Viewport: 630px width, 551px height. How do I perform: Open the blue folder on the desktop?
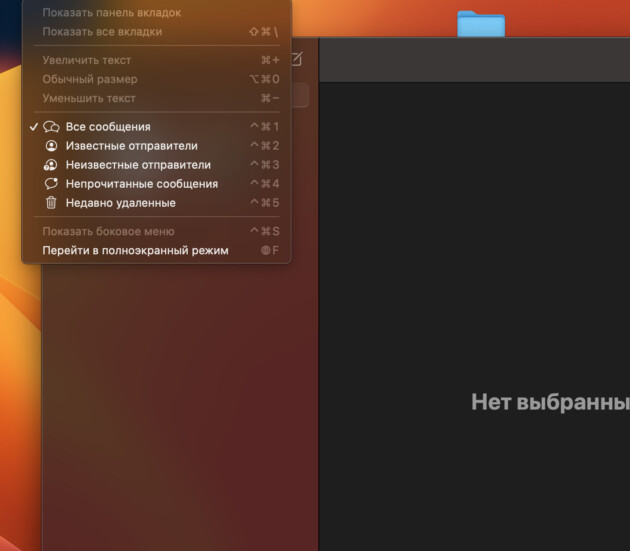click(x=481, y=23)
